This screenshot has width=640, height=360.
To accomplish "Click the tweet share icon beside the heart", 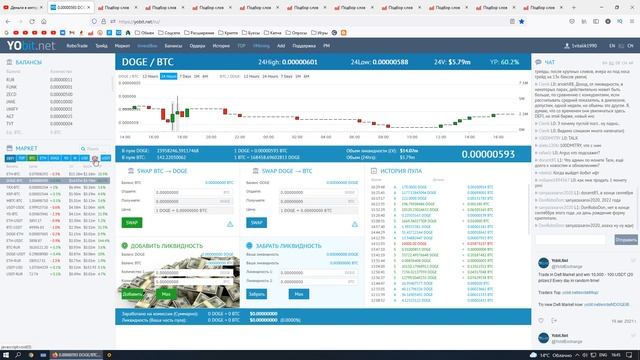I will pos(554,321).
